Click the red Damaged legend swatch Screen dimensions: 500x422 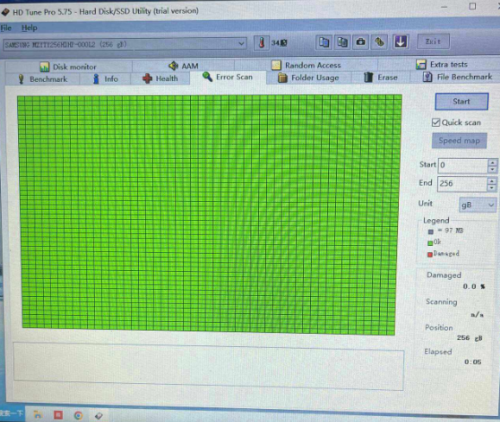(430, 255)
